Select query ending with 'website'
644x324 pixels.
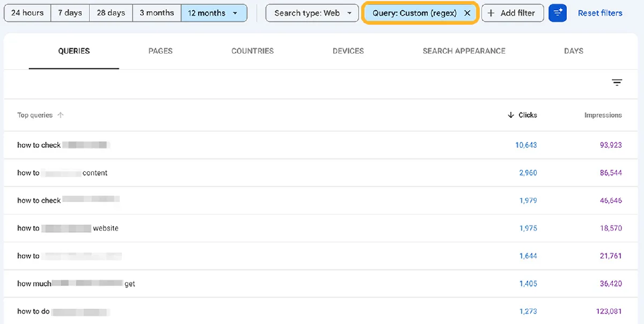pos(68,228)
